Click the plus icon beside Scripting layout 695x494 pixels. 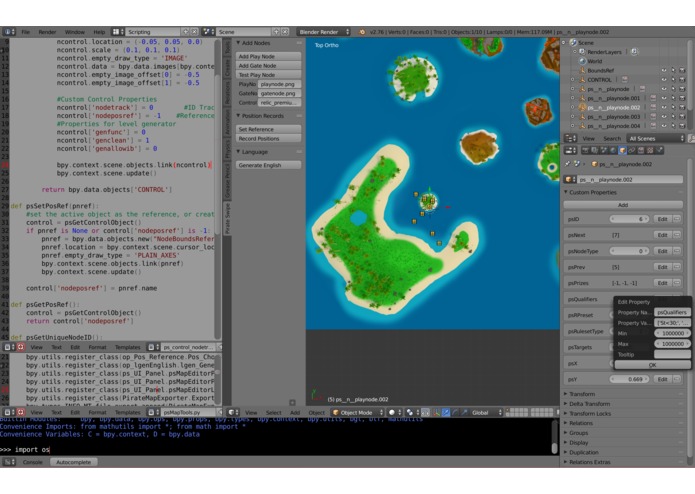coord(186,32)
